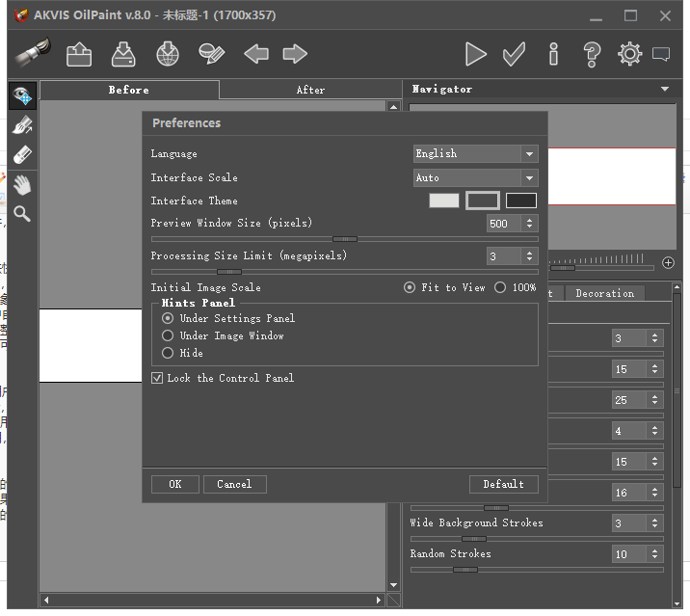Screen dimensions: 690x616
Task: Click the Default button in Preferences
Action: [x=503, y=484]
